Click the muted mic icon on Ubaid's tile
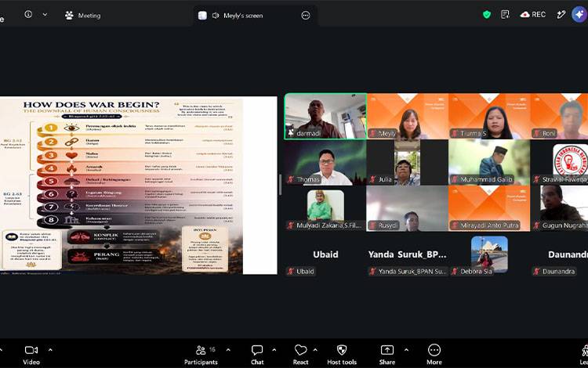588x368 pixels. 291,272
